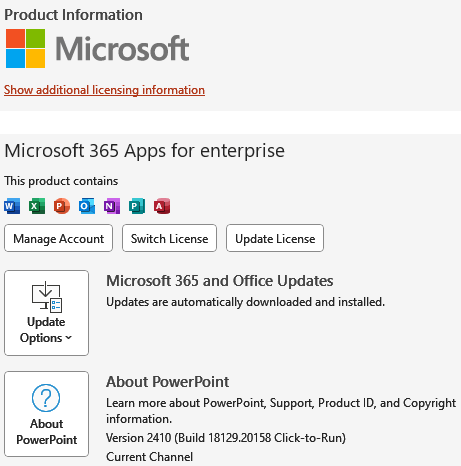Click the Excel app icon
Screen dimensions: 461x466
tap(37, 206)
